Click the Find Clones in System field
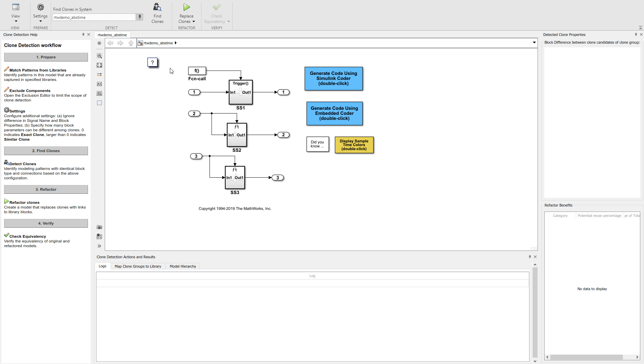644x364 pixels. (94, 17)
